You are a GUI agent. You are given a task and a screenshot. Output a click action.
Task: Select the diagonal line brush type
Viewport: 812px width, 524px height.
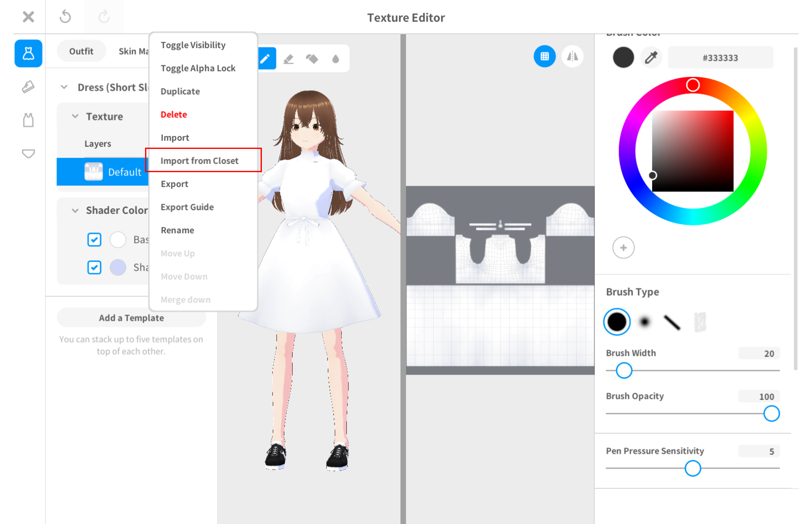click(x=672, y=322)
